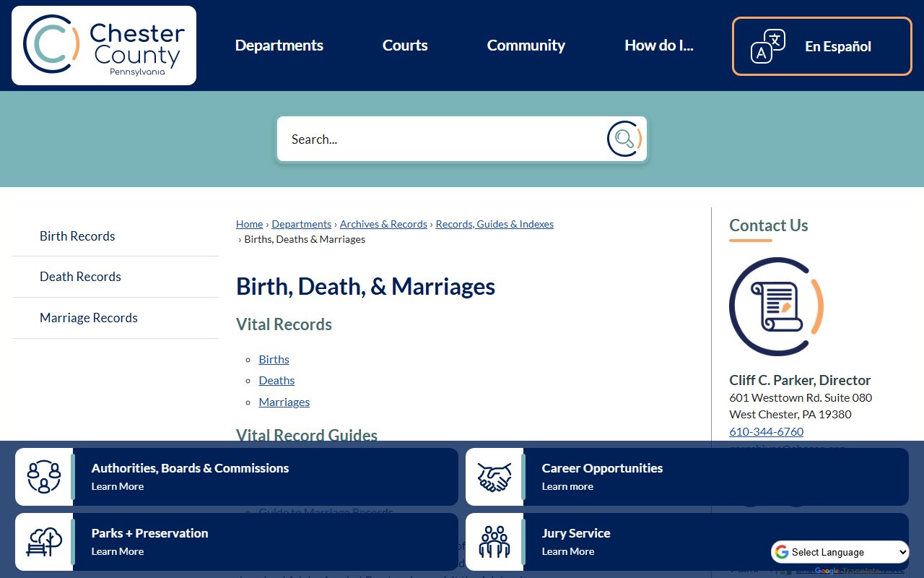Image resolution: width=924 pixels, height=578 pixels.
Task: Click the Jury Service people icon
Action: pos(494,542)
